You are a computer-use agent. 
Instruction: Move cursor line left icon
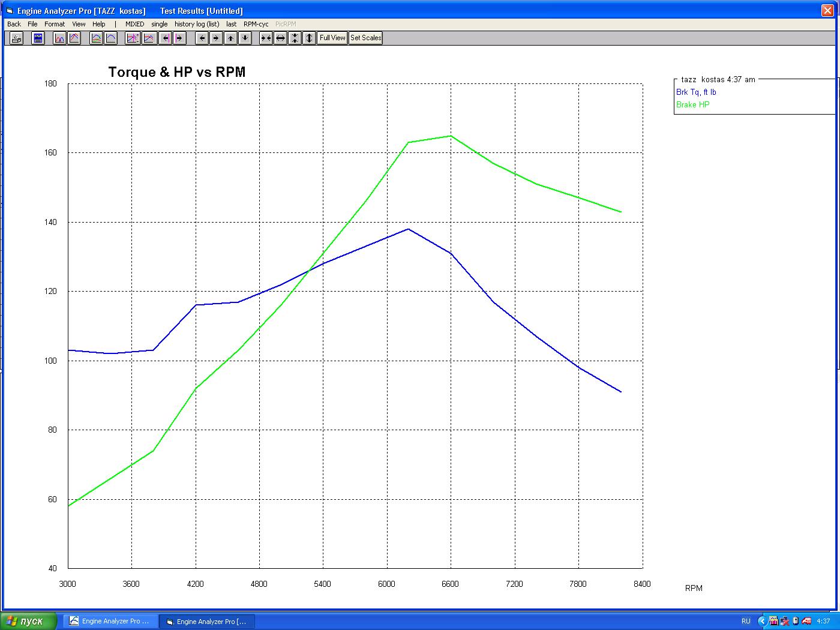[x=165, y=38]
